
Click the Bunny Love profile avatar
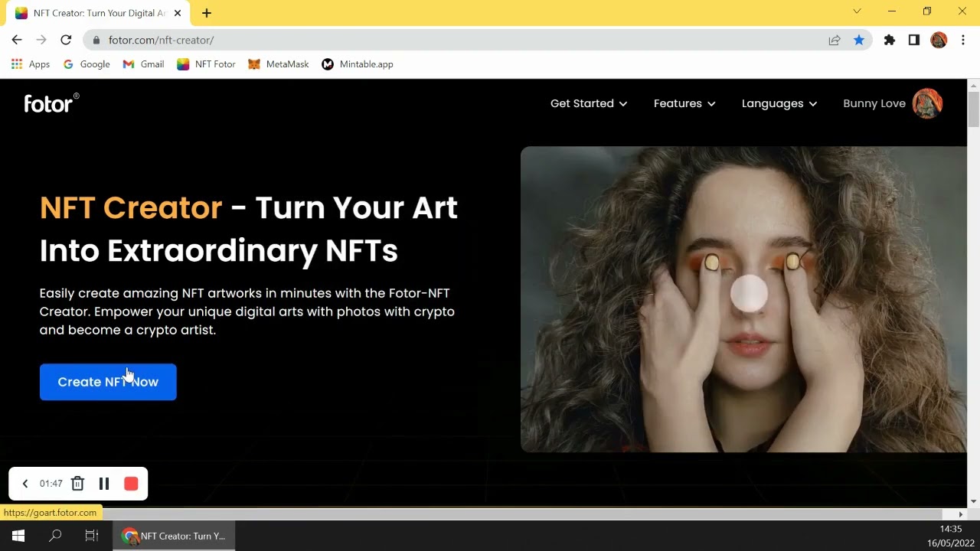928,103
